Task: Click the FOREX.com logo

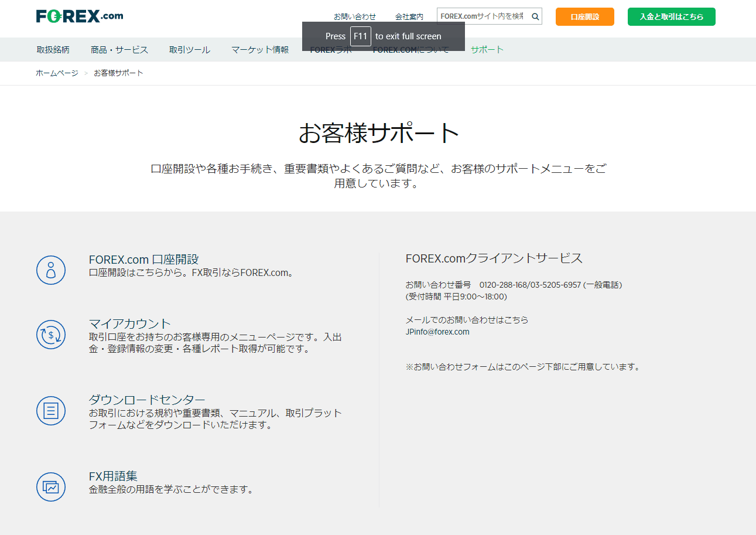Action: click(80, 16)
